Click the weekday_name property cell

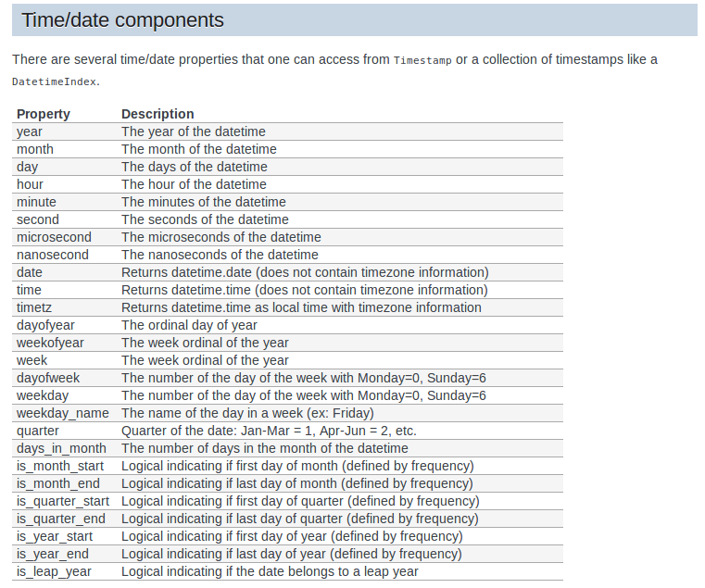62,413
